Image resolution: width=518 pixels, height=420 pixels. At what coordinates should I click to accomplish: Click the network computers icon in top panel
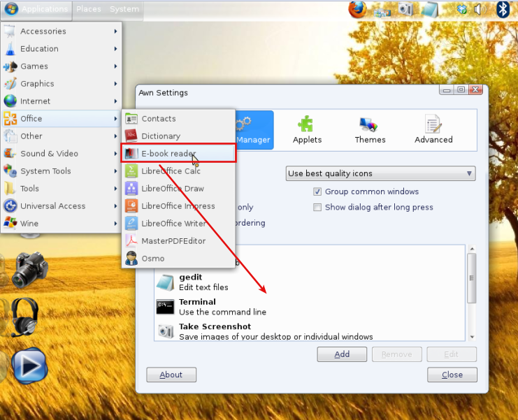coord(382,13)
